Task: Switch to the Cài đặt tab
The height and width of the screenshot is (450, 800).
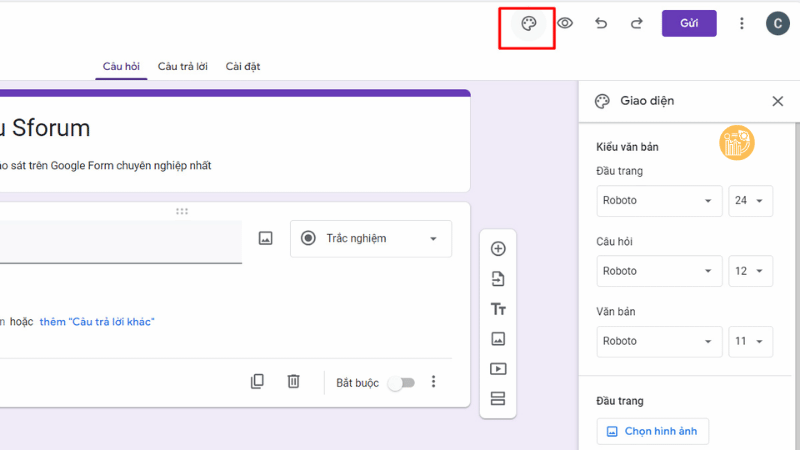Action: click(243, 67)
